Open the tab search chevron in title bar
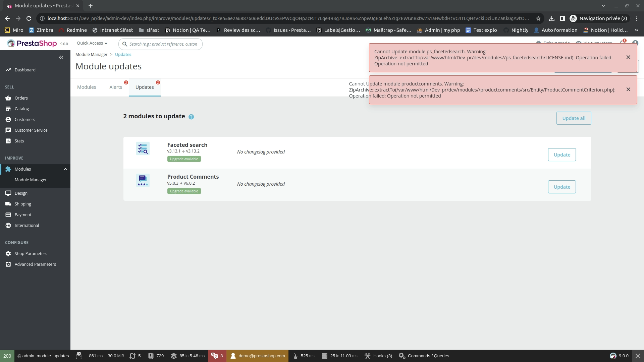This screenshot has height=362, width=644. point(603,6)
